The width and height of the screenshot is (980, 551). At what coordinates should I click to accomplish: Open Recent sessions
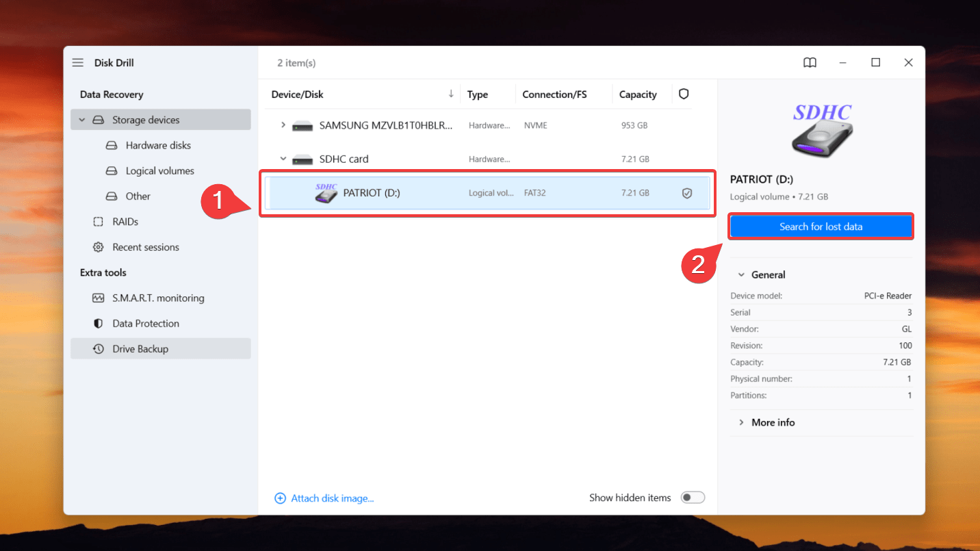click(146, 247)
